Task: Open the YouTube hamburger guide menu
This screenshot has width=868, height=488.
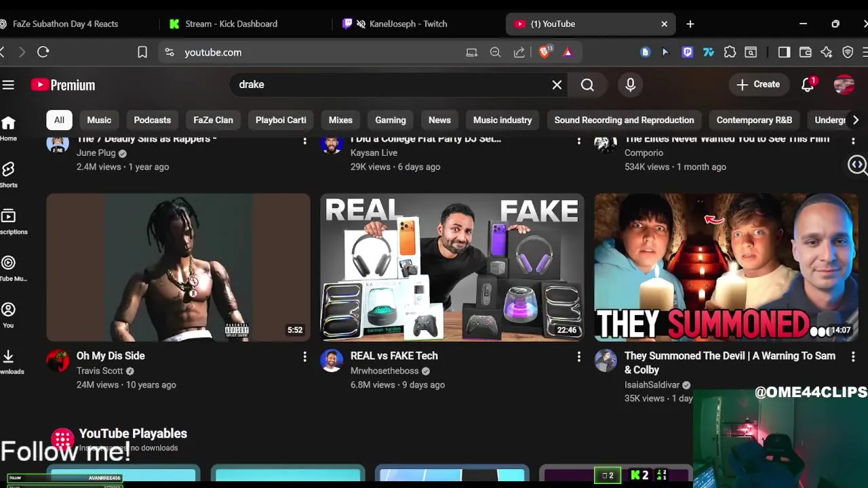Action: click(x=8, y=85)
